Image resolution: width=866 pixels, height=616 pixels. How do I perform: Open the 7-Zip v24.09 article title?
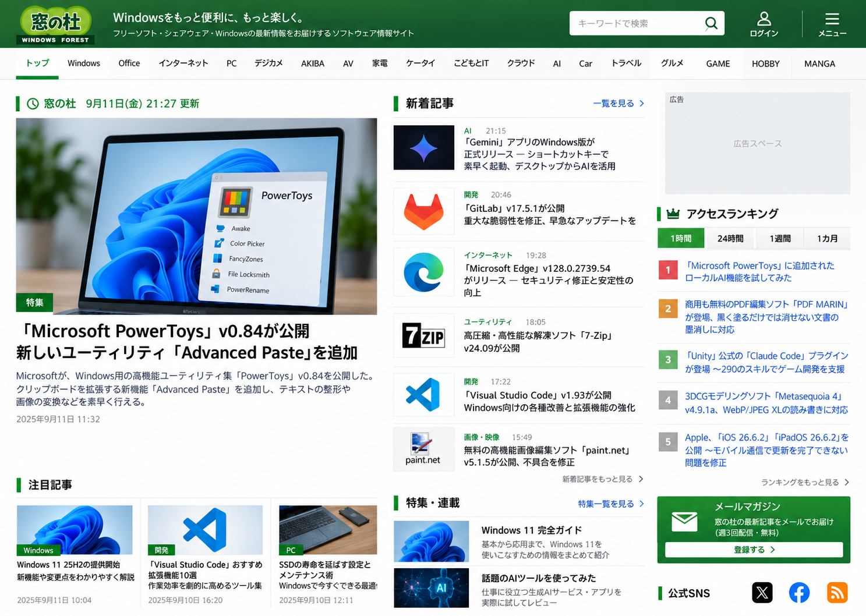click(x=539, y=342)
